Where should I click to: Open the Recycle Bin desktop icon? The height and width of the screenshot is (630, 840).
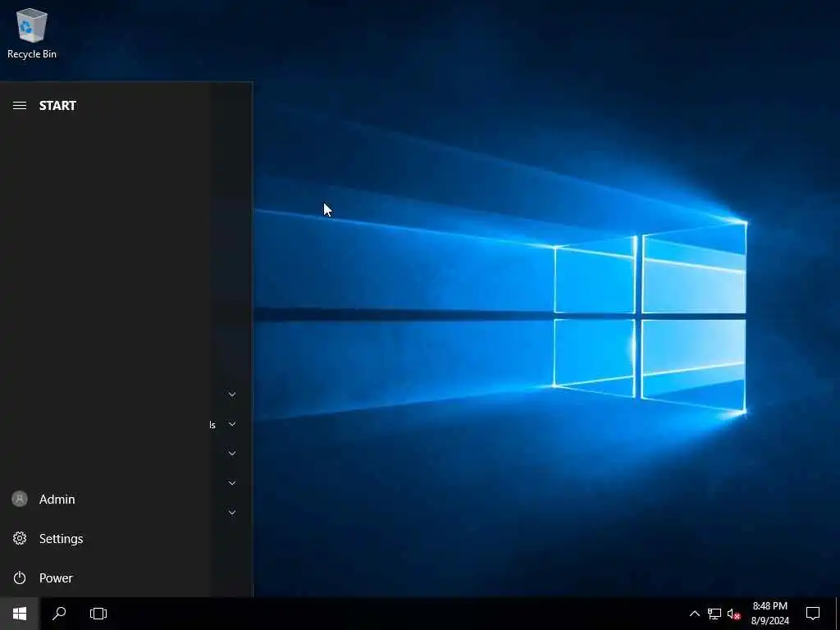coord(32,33)
